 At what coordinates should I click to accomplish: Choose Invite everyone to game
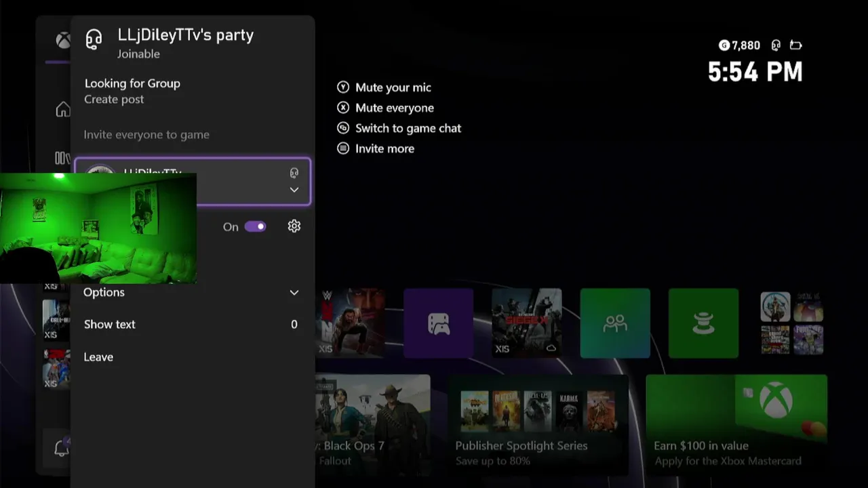(146, 135)
